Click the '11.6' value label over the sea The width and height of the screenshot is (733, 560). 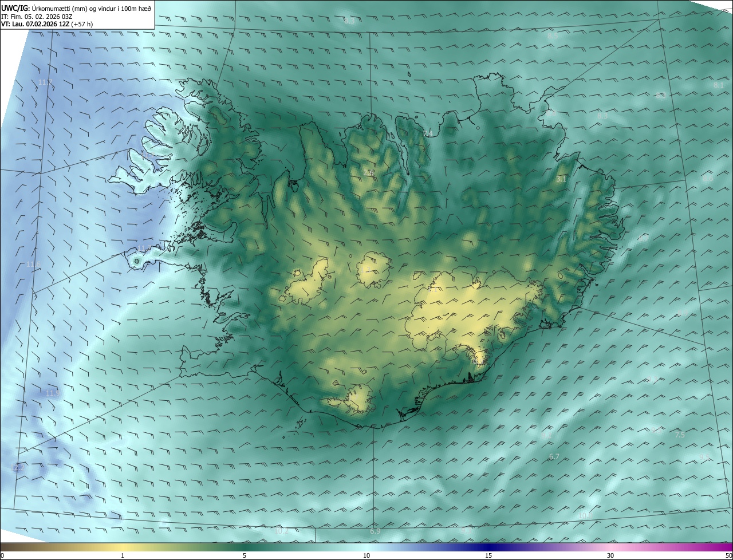tap(34, 265)
